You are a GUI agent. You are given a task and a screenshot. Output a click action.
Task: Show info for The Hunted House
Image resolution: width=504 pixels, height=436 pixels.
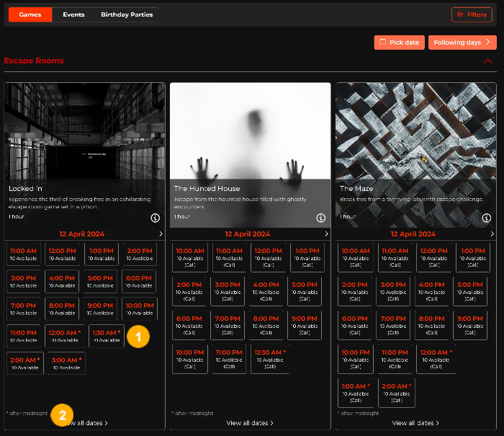(321, 218)
